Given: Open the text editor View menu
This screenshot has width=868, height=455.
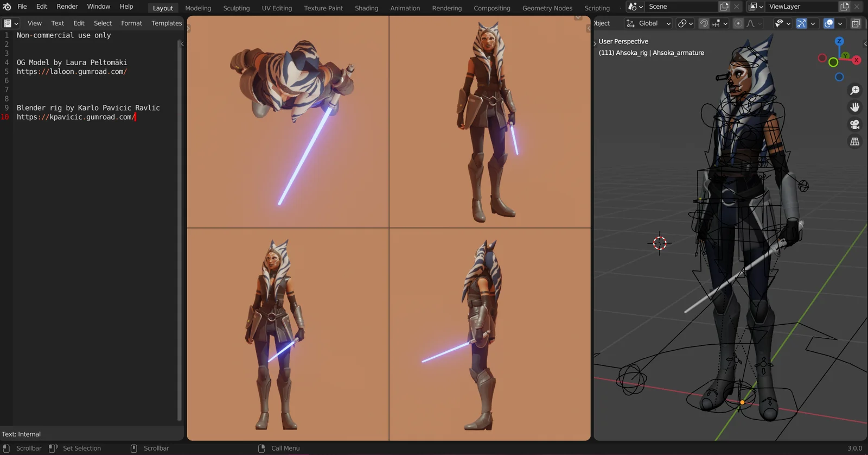Looking at the screenshot, I should (x=35, y=23).
